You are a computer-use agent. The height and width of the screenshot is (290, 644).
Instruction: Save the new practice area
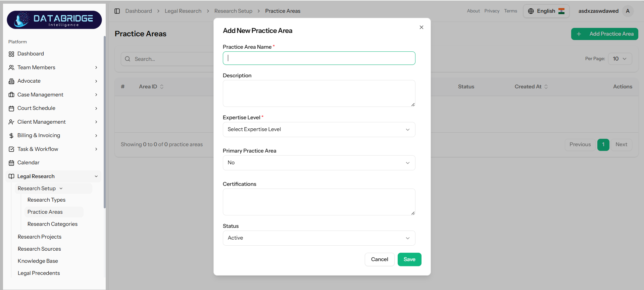(409, 259)
